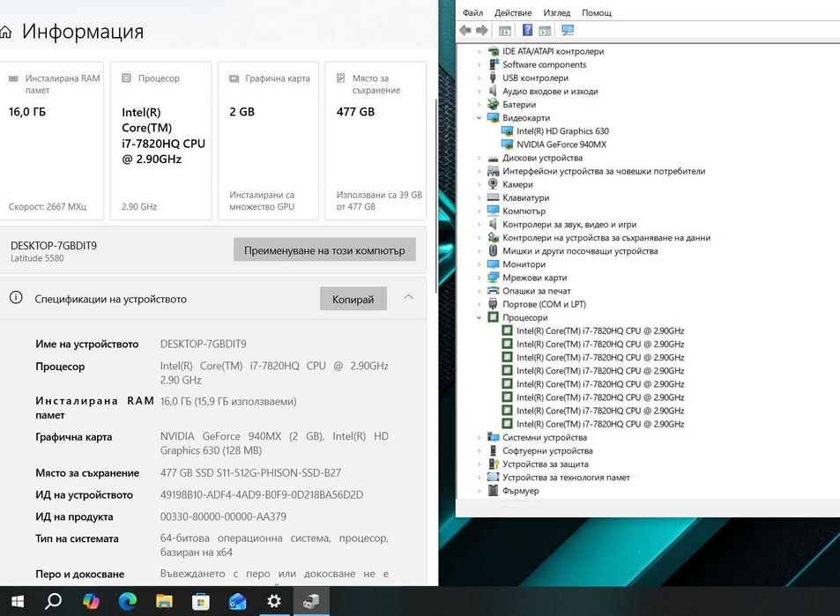Click the Батерии battery icon
Screen dimensions: 840x616
coord(493,105)
